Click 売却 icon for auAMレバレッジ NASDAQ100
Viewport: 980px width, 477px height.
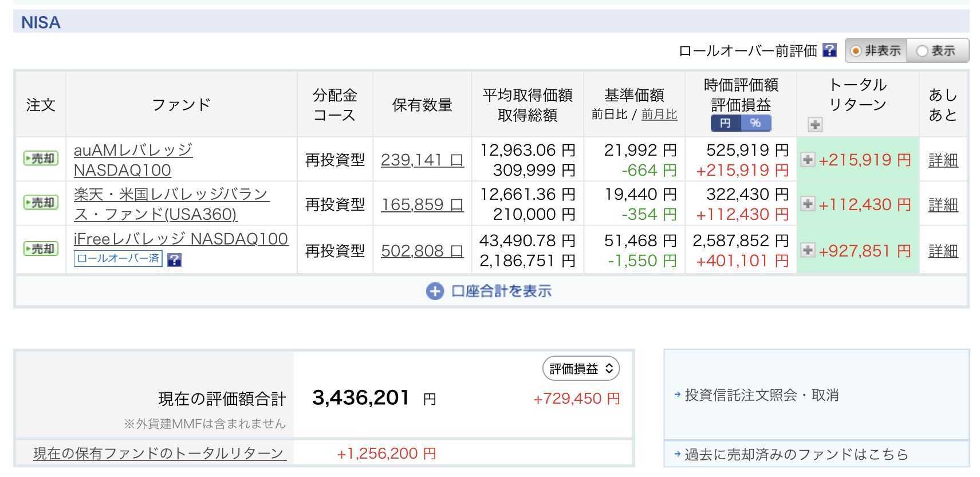point(41,158)
